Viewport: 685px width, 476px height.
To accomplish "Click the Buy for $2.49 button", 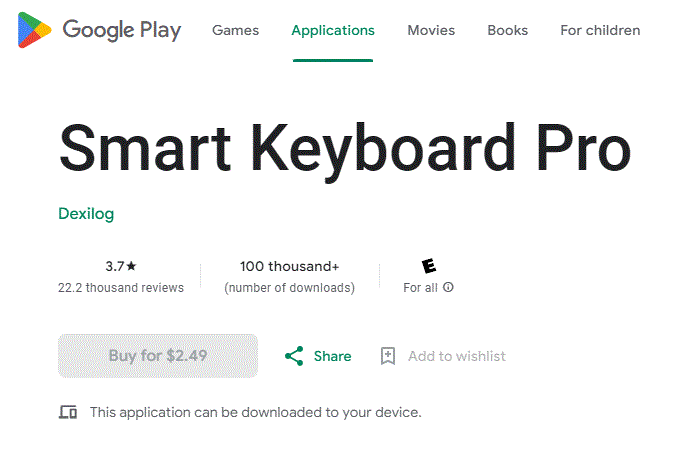I will (158, 355).
